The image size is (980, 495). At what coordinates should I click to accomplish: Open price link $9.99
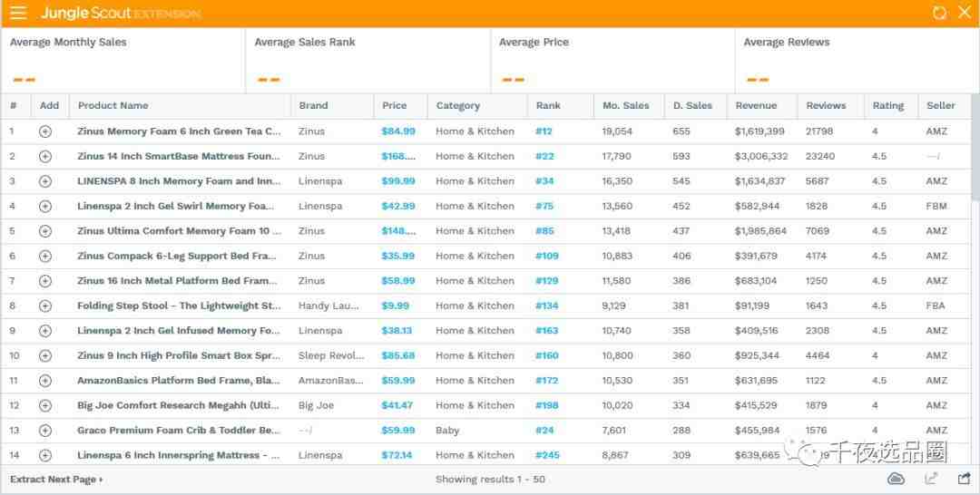point(395,306)
